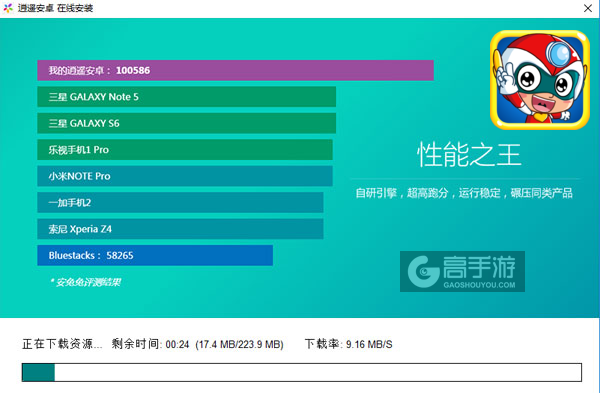
Task: Select the 三星 GALAXY S6 bar
Action: (x=186, y=123)
